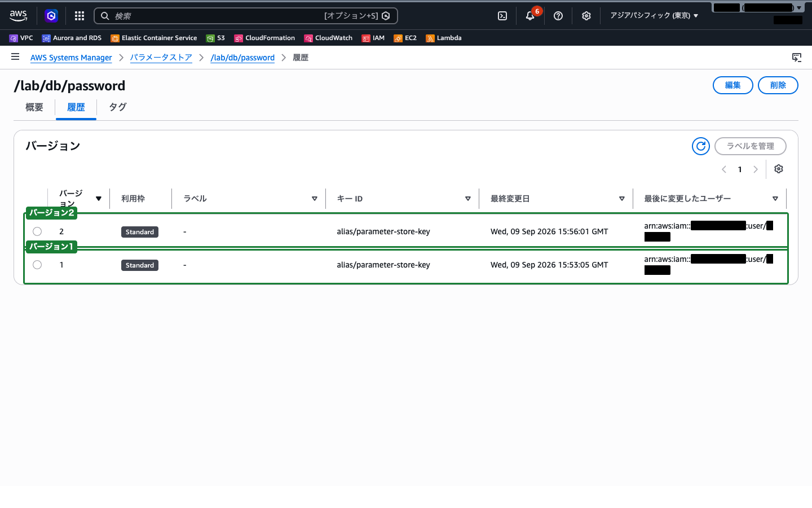Viewport: 812px width, 508px height.
Task: Sort by the 最終変更日 column arrow
Action: coord(622,199)
